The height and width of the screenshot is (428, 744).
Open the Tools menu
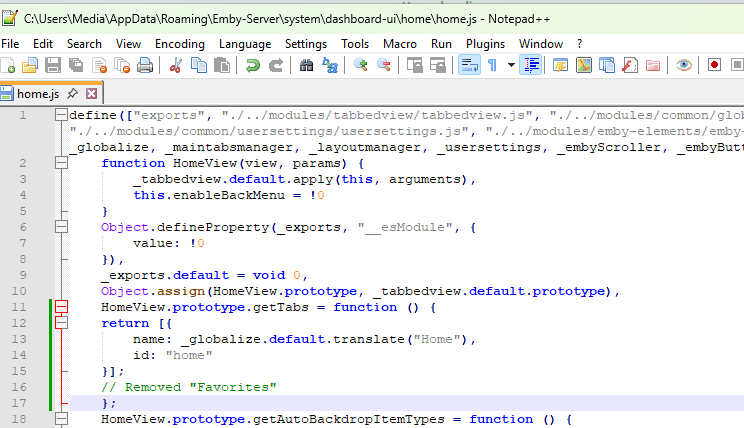tap(355, 44)
